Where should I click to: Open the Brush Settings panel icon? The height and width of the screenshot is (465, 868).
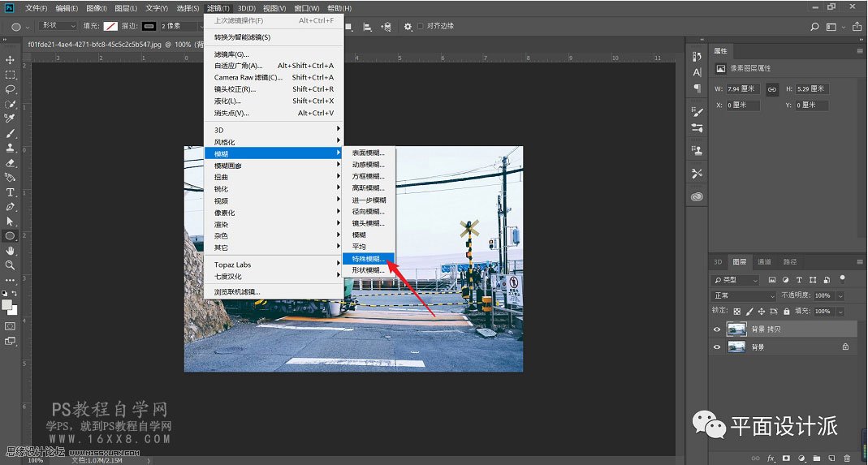click(697, 111)
